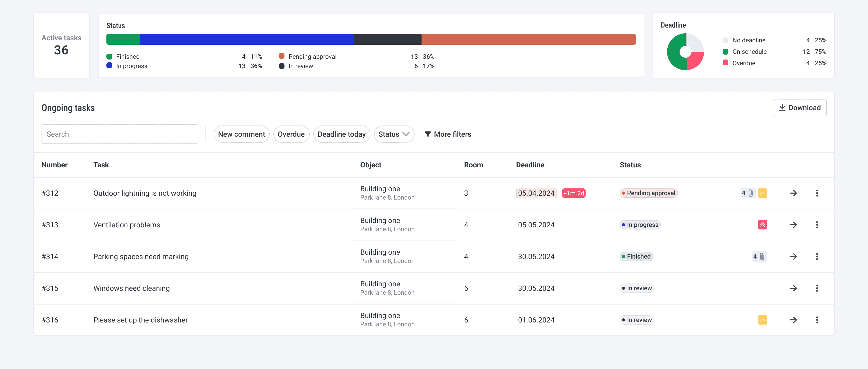The image size is (868, 369).
Task: Open the kebab menu for task #316
Action: click(816, 320)
